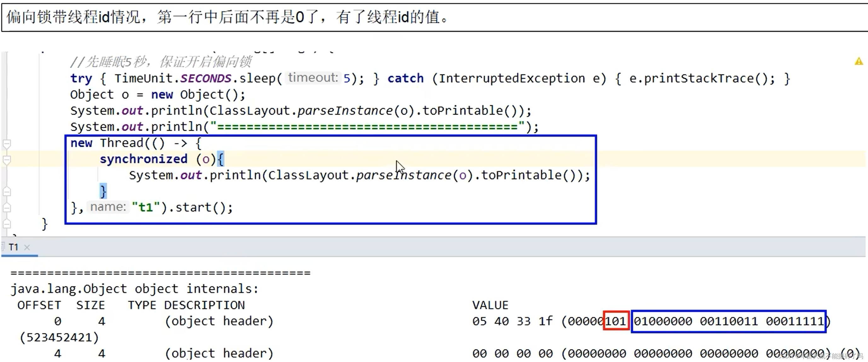
Task: Toggle the fold marker beside the '"t1").start();' line
Action: click(x=7, y=208)
